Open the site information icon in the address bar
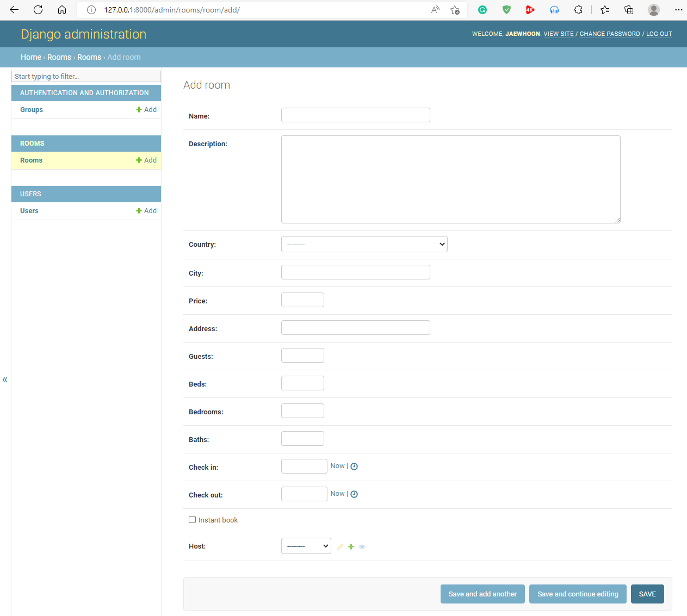The height and width of the screenshot is (616, 687). coord(91,10)
